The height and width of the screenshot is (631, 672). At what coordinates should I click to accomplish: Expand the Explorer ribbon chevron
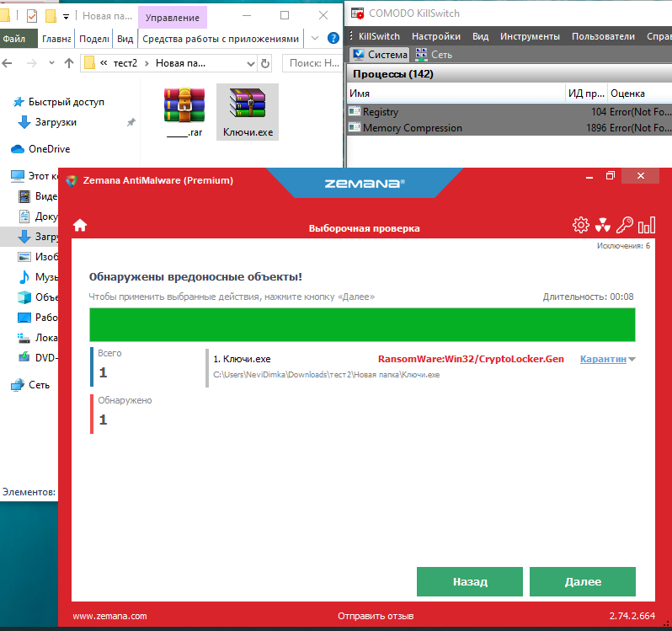315,38
